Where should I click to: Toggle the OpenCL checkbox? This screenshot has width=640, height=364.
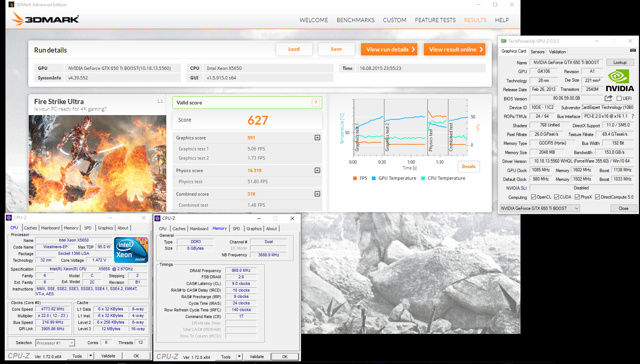click(533, 197)
